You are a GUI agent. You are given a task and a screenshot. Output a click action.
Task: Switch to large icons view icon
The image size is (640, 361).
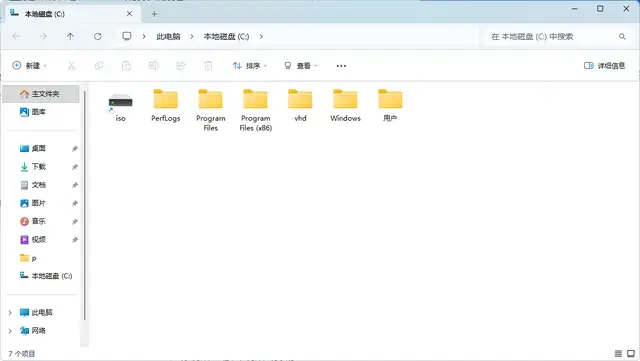tap(631, 354)
